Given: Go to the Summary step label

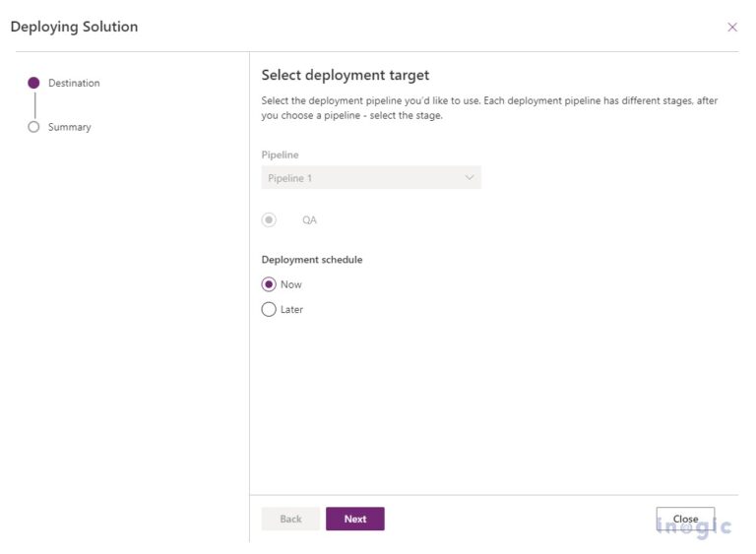Looking at the screenshot, I should point(69,127).
